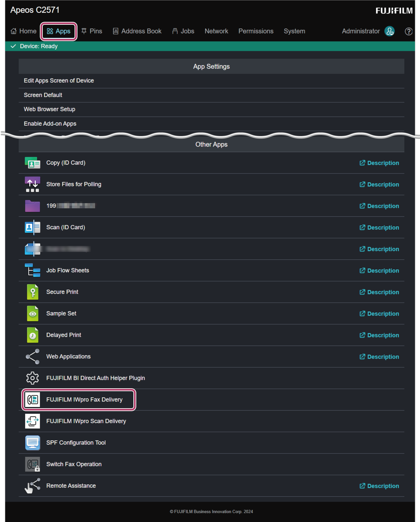
Task: Open Description for Web Applications
Action: click(379, 357)
